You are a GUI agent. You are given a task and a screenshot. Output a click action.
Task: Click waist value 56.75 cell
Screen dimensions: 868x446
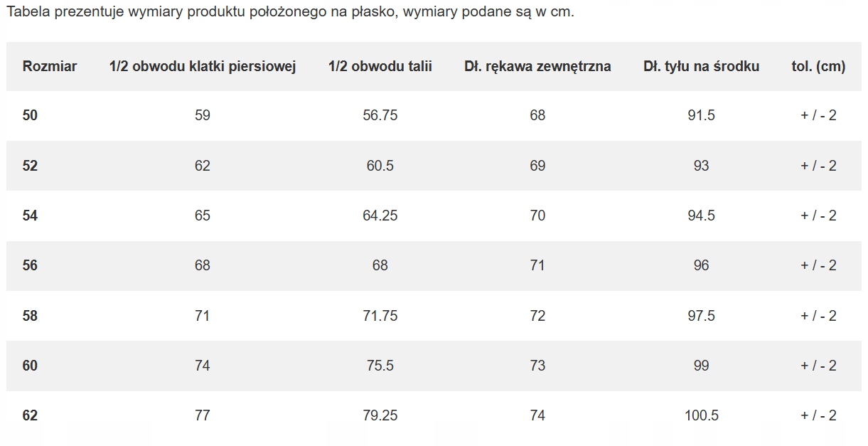tap(380, 115)
